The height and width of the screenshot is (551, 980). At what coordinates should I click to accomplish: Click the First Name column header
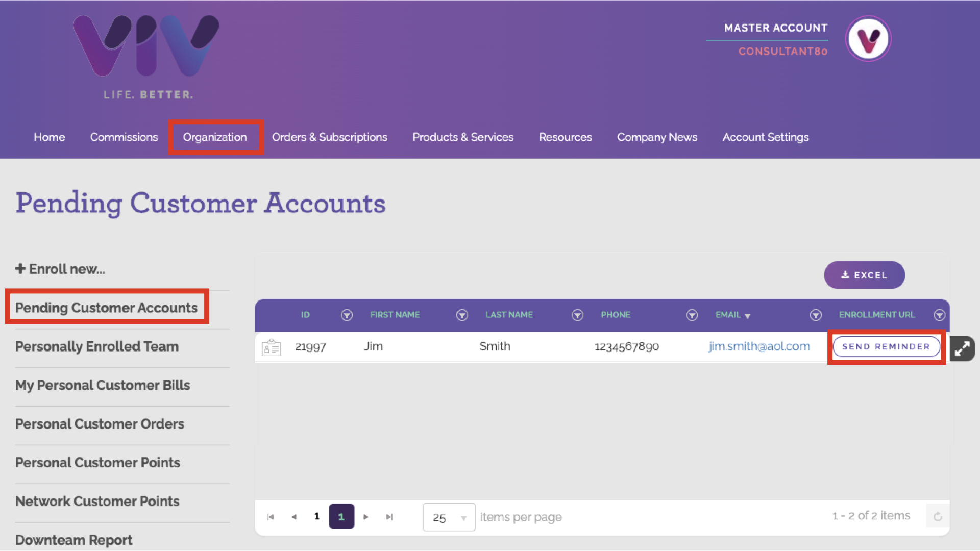(x=395, y=315)
